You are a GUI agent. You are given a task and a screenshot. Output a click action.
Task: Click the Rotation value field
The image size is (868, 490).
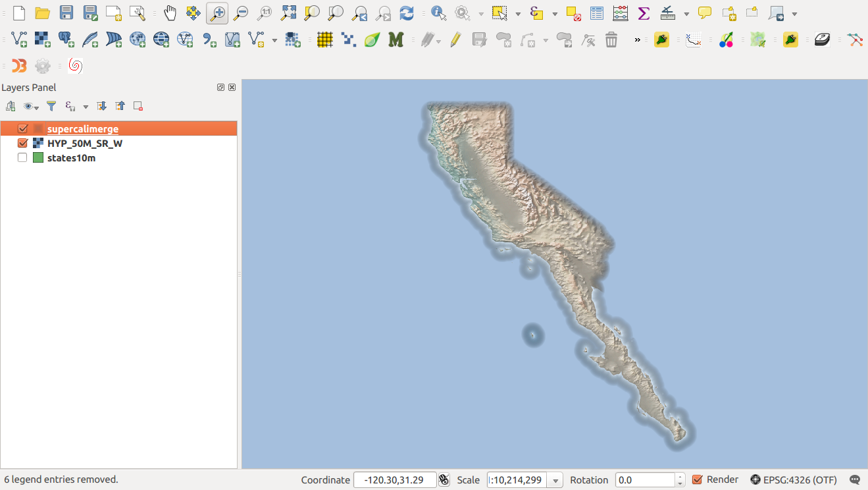click(646, 479)
